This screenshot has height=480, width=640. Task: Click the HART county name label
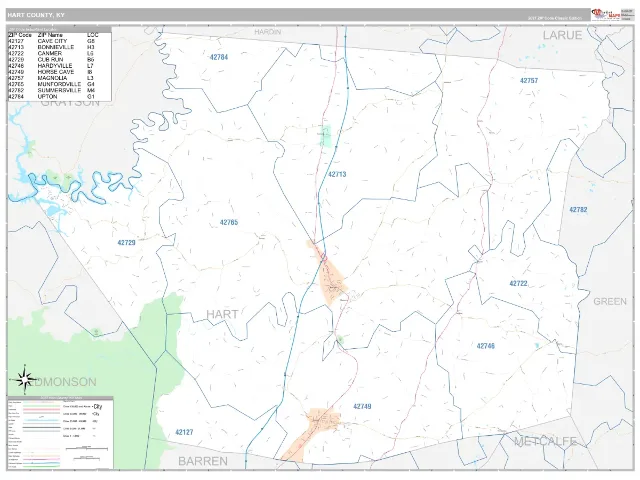[222, 314]
